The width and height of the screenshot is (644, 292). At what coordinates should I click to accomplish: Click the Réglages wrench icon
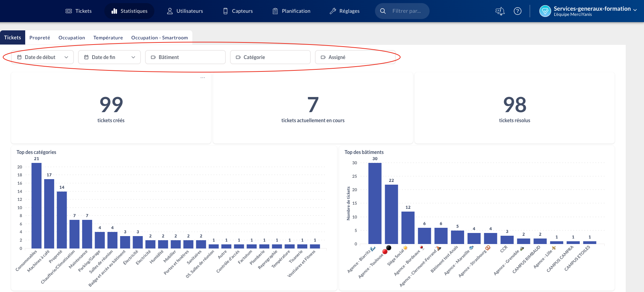(333, 11)
